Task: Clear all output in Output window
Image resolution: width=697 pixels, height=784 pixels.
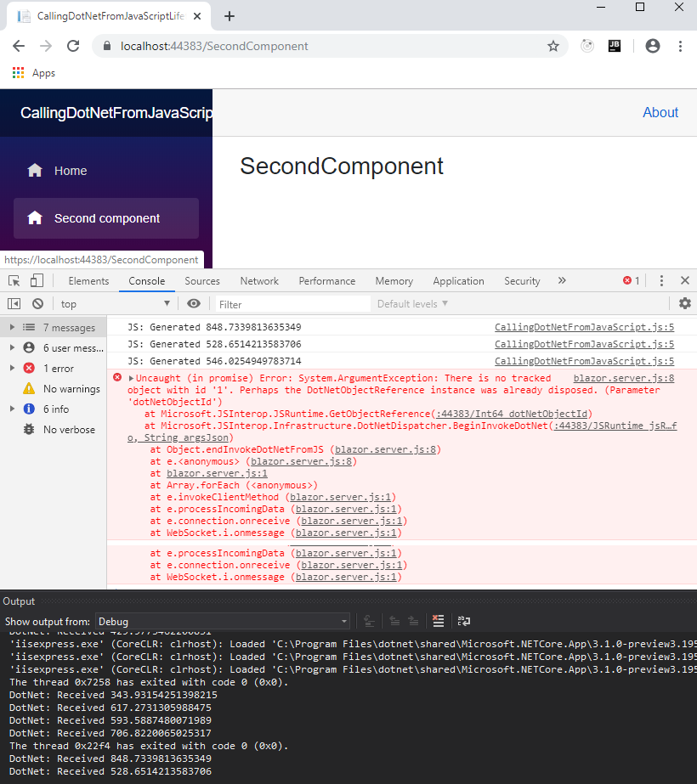Action: [439, 621]
